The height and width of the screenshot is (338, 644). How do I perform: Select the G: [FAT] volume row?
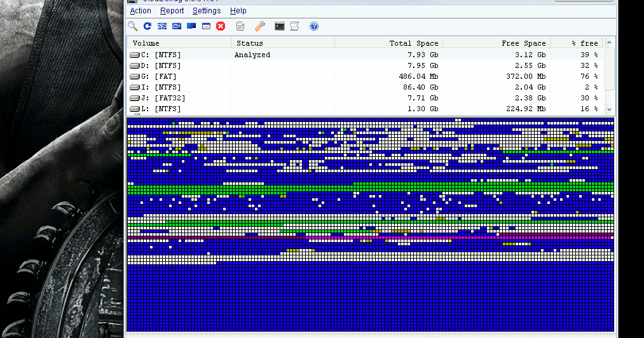click(366, 76)
